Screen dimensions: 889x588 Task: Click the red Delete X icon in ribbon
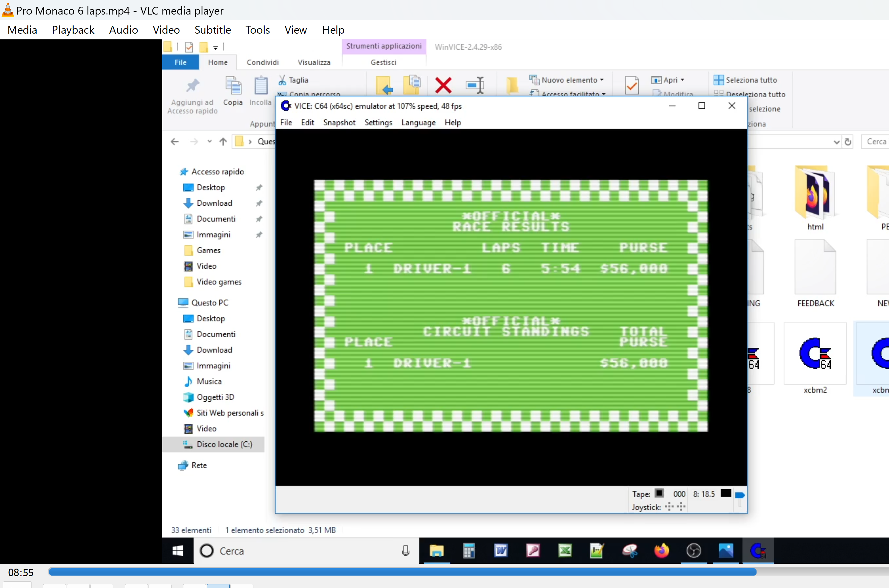click(443, 85)
